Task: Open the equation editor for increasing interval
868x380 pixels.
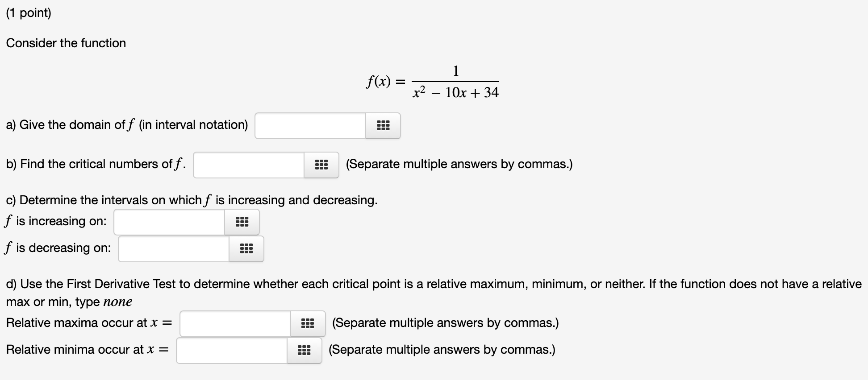Action: click(x=242, y=222)
